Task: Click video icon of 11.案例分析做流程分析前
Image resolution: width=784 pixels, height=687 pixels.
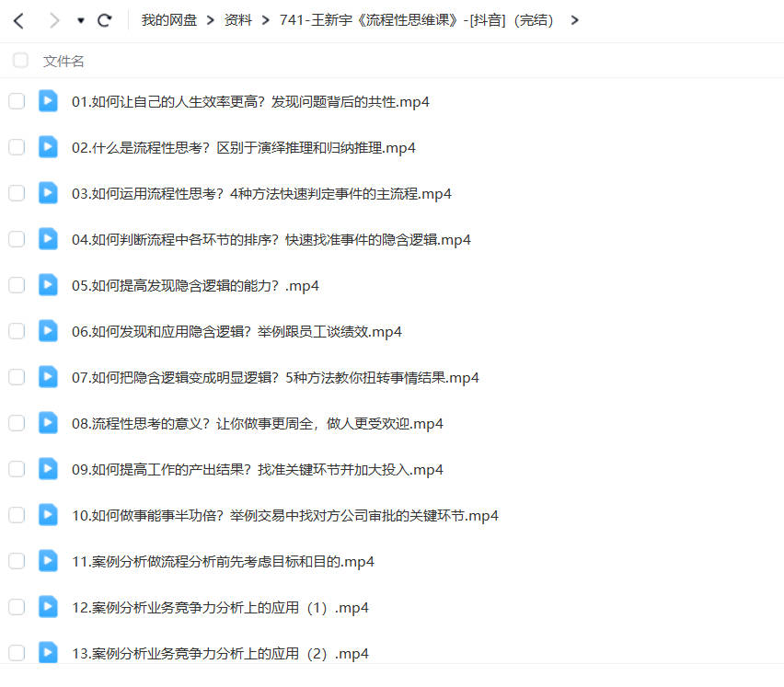Action: (x=48, y=561)
